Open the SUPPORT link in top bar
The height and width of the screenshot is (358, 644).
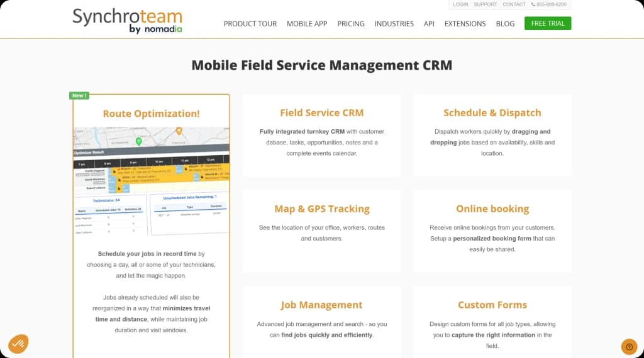point(485,4)
